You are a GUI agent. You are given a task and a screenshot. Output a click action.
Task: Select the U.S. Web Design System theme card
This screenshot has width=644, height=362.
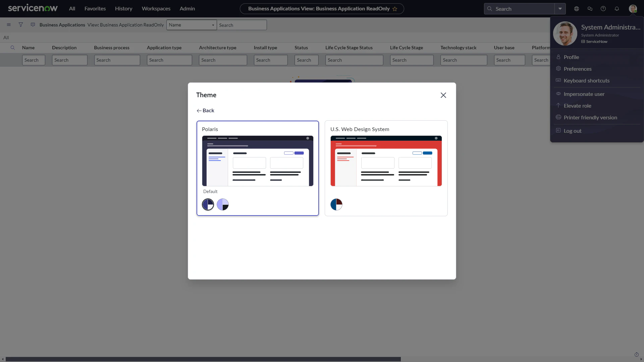386,168
